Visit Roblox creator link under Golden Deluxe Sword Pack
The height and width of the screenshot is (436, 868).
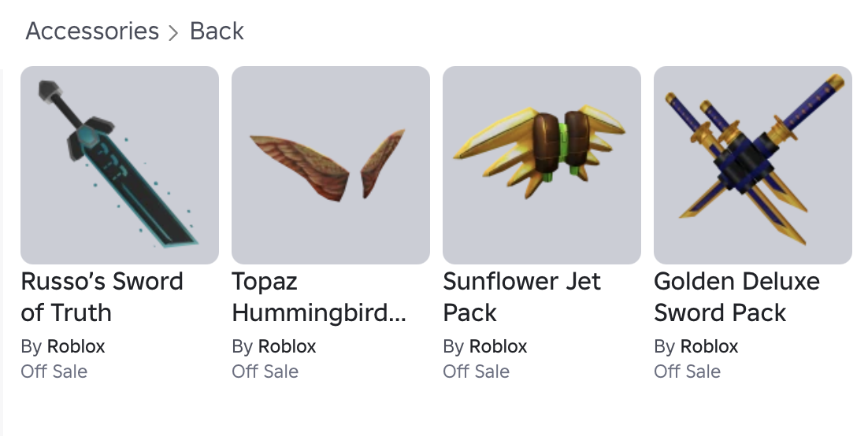click(x=709, y=346)
